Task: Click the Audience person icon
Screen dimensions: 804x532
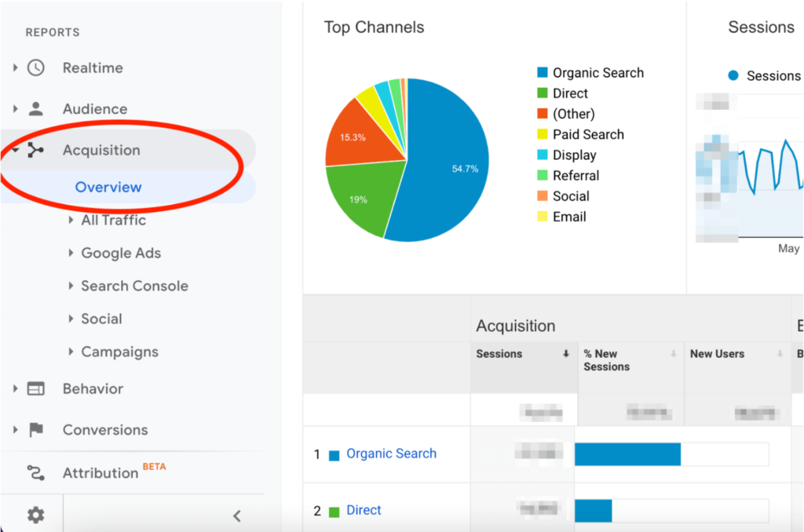Action: pyautogui.click(x=36, y=108)
